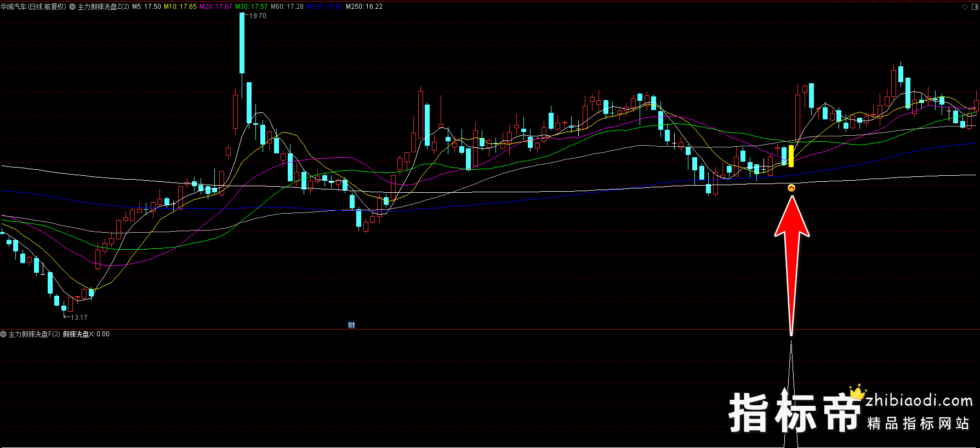Click the 华域汽车 stock title label

click(33, 7)
